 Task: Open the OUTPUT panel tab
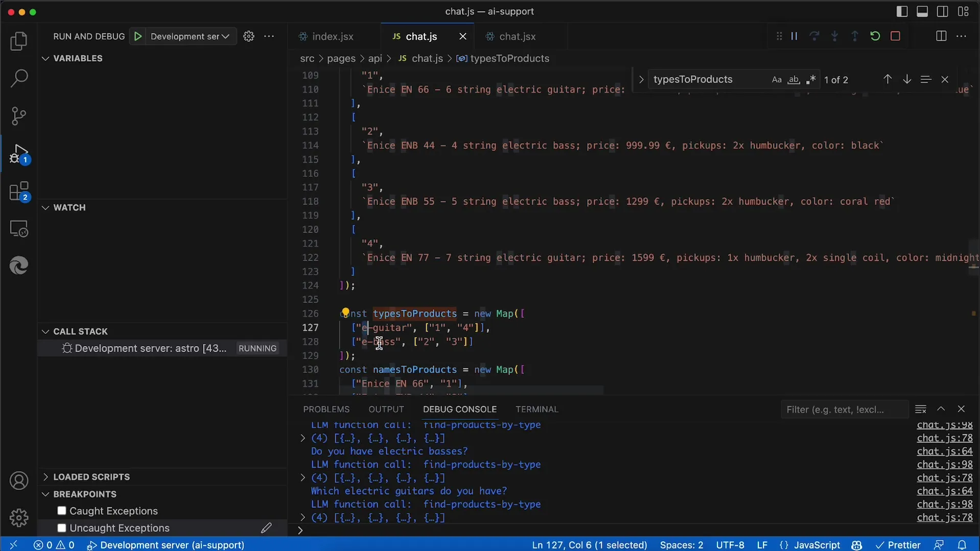386,409
